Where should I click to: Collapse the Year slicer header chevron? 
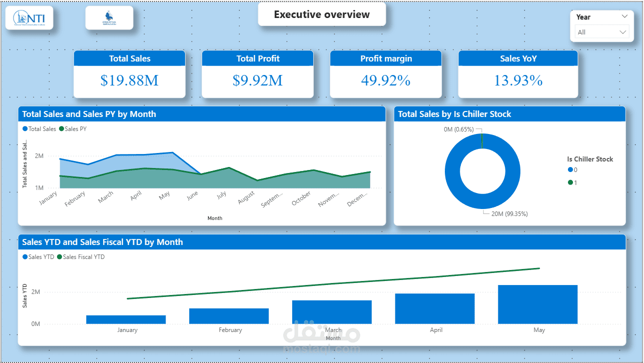point(624,16)
